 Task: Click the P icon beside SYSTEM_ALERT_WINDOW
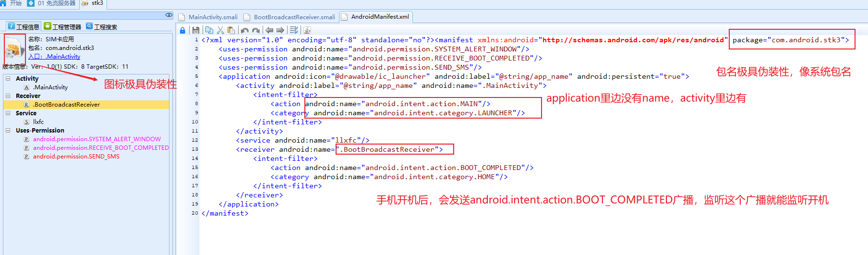[26, 139]
